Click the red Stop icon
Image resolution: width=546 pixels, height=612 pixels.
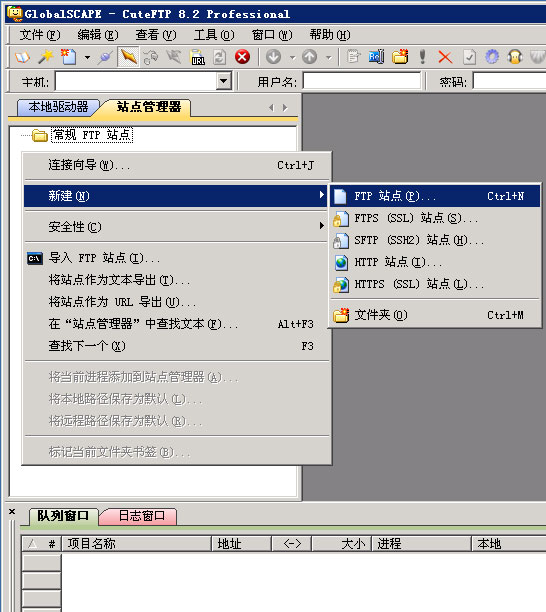click(242, 57)
